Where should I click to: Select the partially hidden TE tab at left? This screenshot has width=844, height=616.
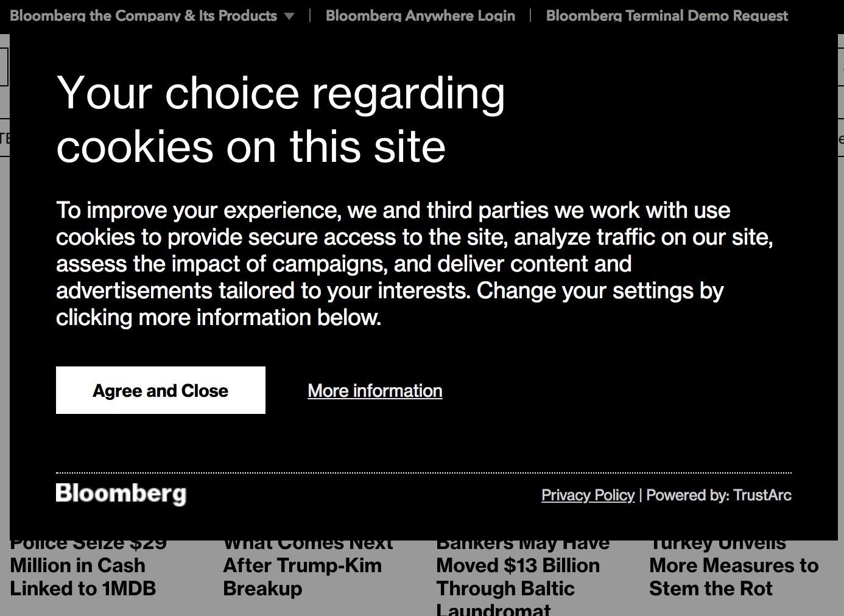(5, 138)
